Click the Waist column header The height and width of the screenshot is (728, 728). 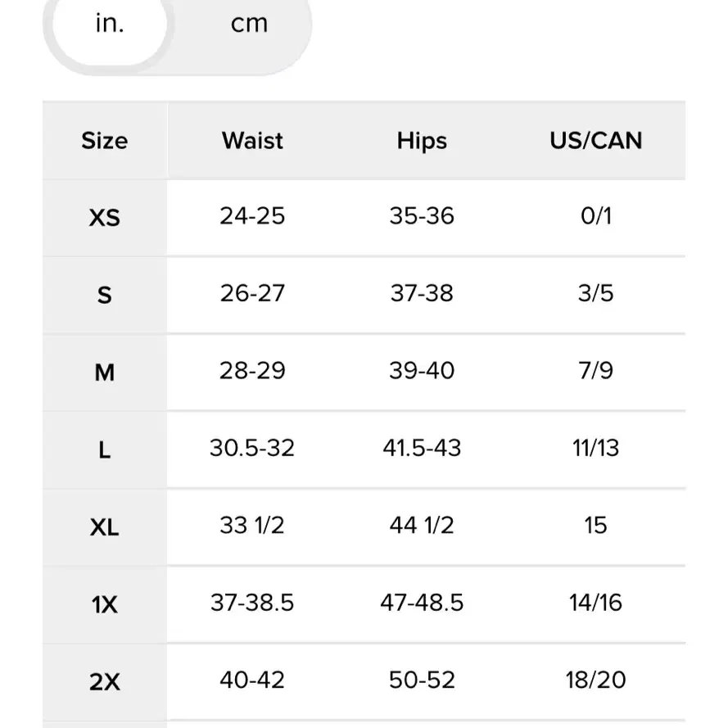click(x=252, y=141)
